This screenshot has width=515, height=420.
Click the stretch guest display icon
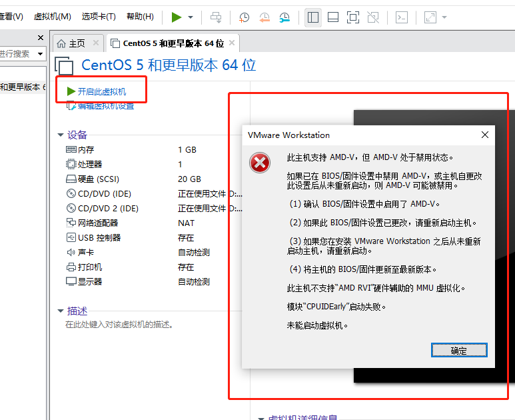430,17
